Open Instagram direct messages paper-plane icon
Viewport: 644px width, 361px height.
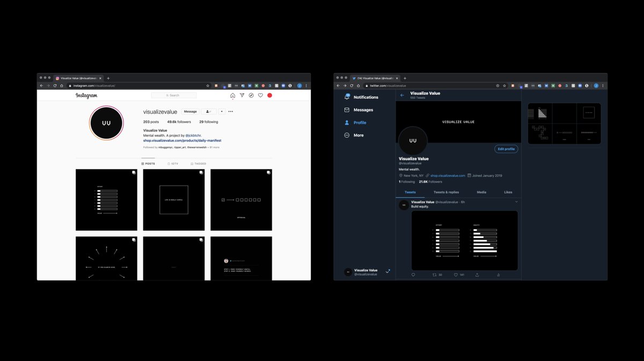242,95
